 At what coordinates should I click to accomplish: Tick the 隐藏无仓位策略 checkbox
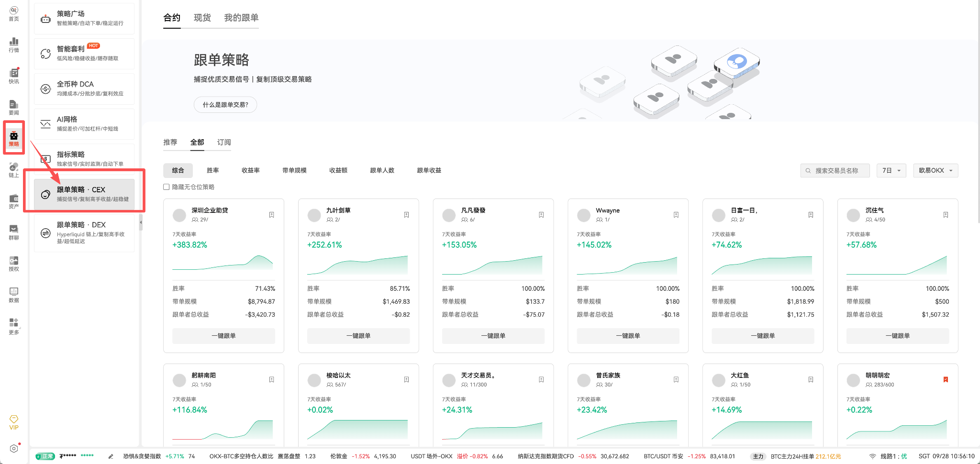pyautogui.click(x=166, y=187)
